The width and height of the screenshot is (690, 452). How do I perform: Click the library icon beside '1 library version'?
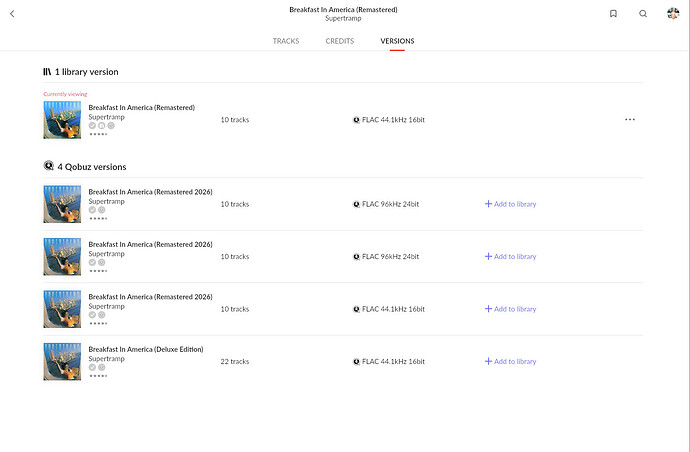[47, 72]
